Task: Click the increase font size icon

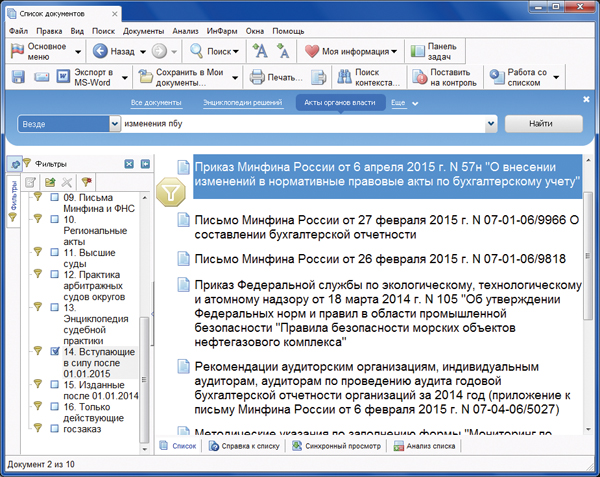Action: [260, 50]
